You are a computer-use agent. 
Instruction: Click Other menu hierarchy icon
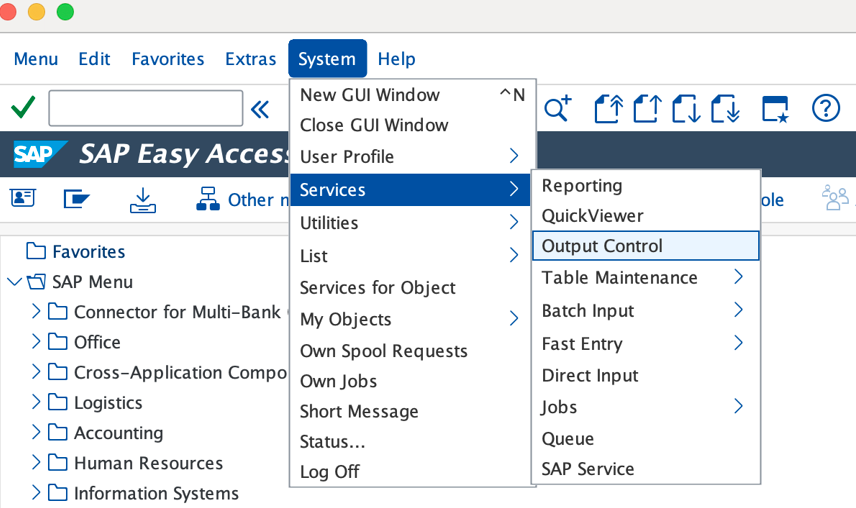click(208, 199)
